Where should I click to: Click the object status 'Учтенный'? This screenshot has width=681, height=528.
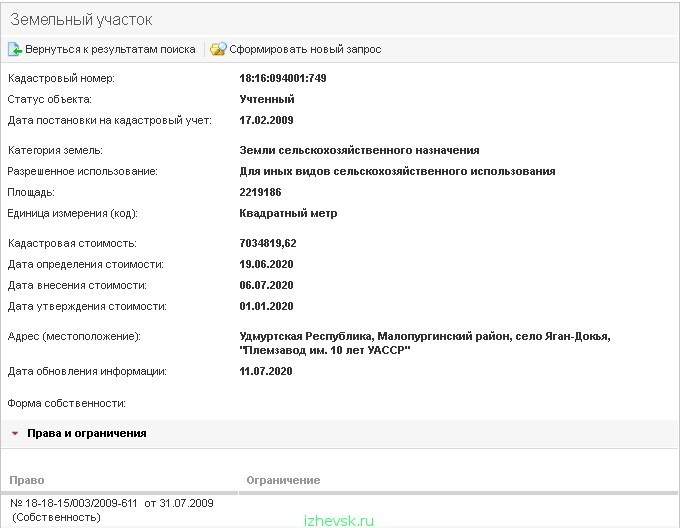[x=267, y=99]
